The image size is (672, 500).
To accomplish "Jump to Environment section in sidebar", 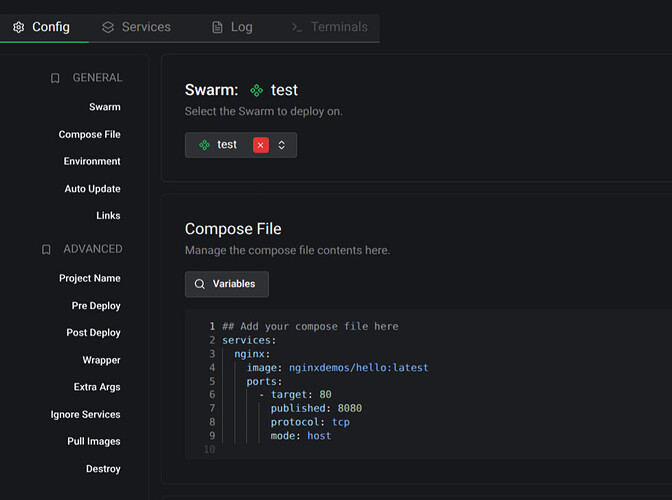I will click(x=92, y=162).
